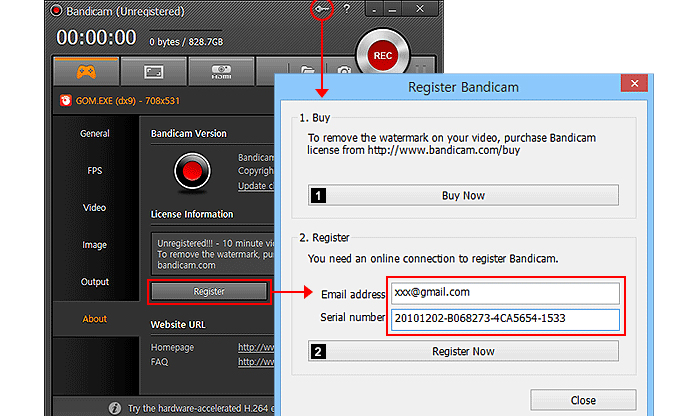Click the camera screenshot icon
Viewport: 700px width, 416px height.
[x=344, y=70]
